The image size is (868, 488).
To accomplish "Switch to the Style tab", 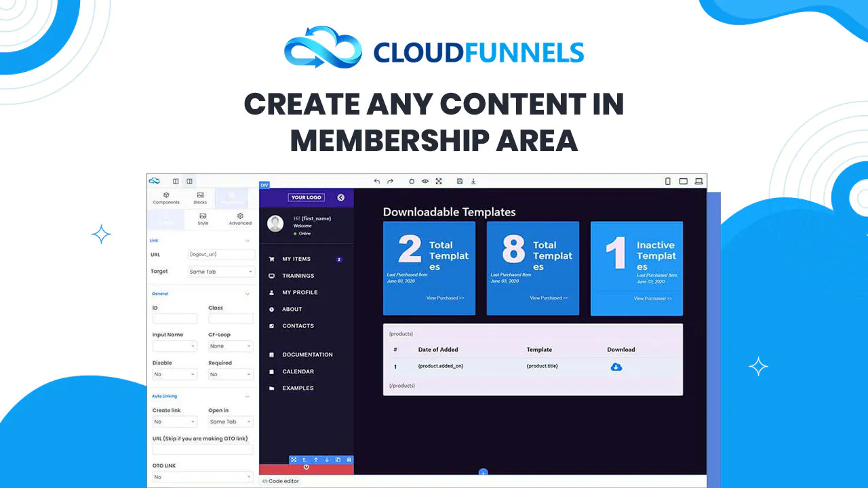I will point(203,219).
